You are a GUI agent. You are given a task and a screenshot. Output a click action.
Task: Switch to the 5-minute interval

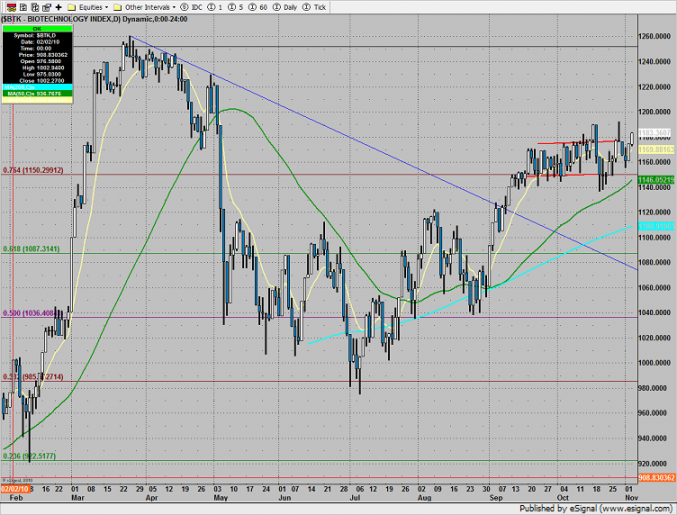click(235, 7)
